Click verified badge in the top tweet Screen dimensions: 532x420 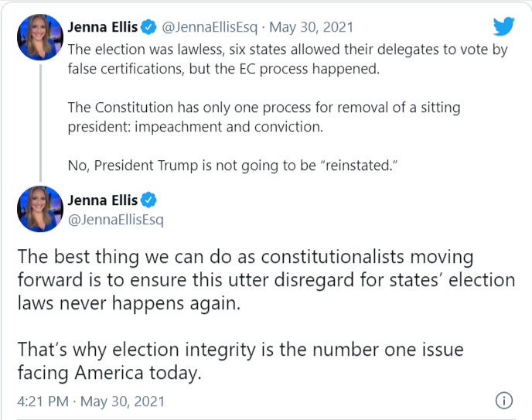[149, 28]
